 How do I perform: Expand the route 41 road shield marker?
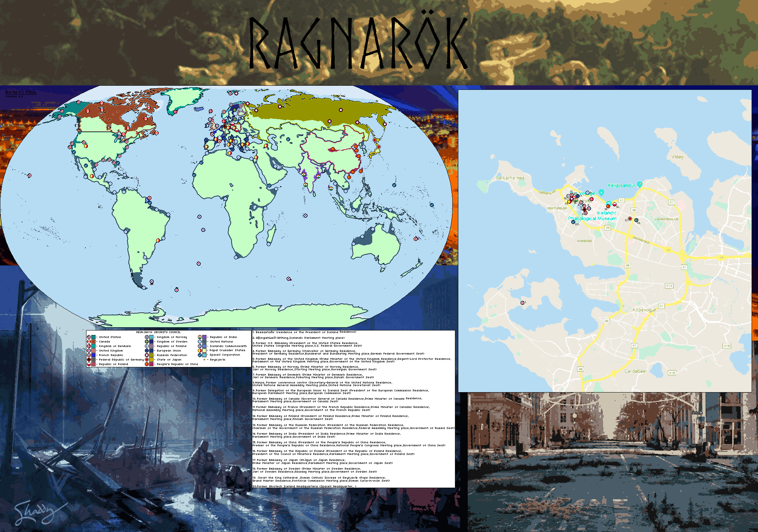(622, 200)
